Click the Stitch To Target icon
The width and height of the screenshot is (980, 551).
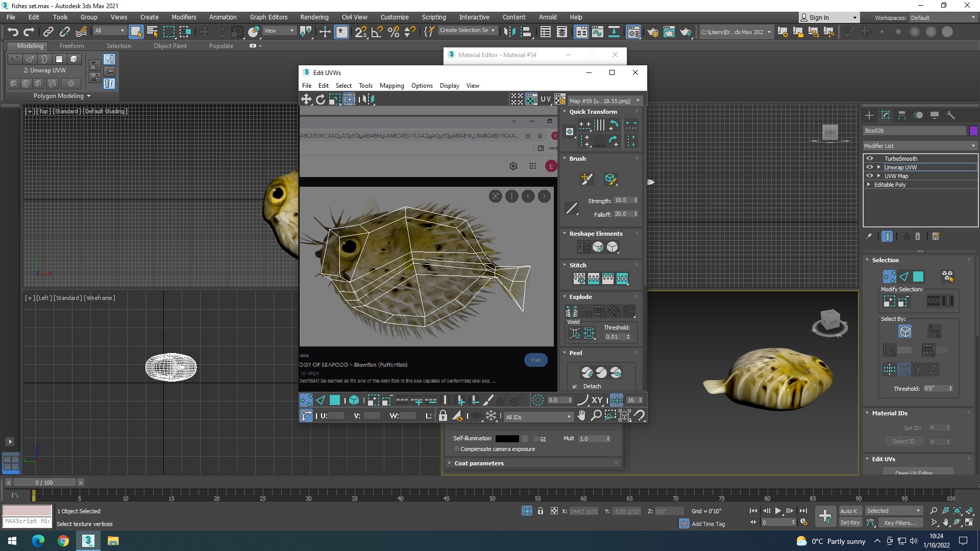(x=579, y=279)
